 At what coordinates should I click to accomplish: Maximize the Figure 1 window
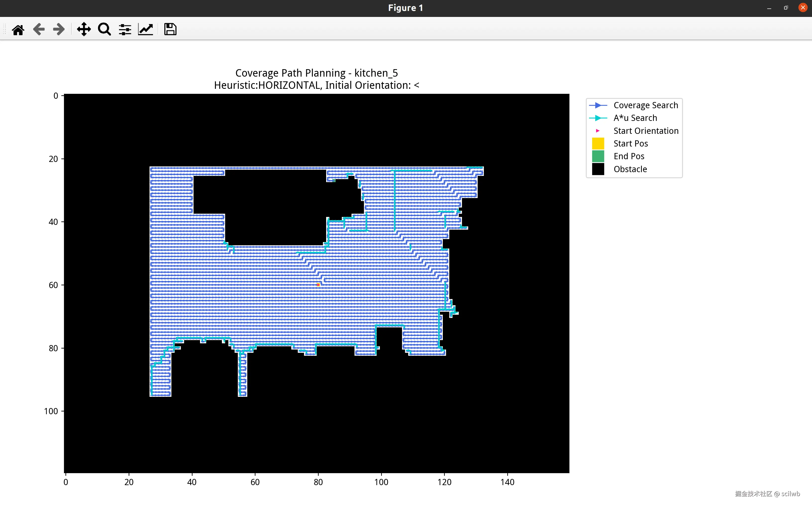click(786, 8)
